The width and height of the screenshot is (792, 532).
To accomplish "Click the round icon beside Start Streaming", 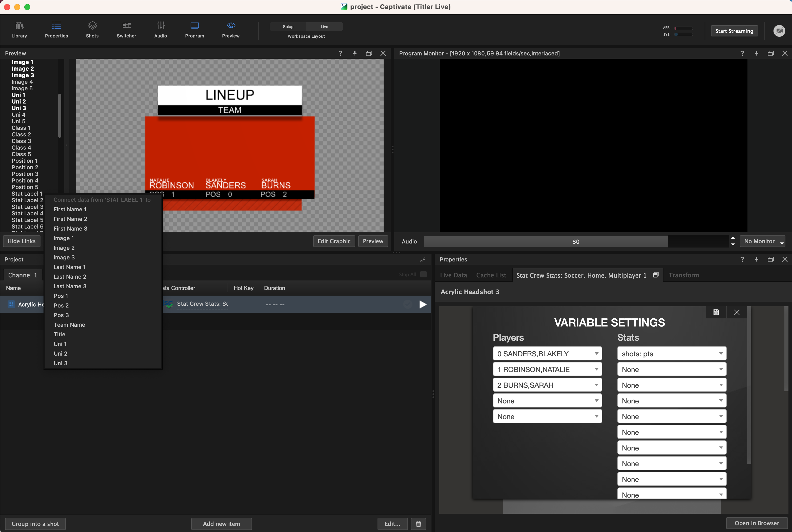I will 779,31.
